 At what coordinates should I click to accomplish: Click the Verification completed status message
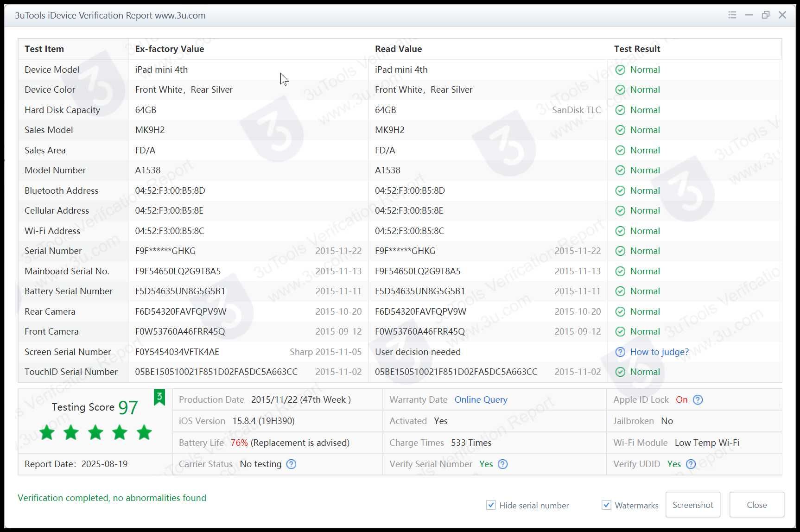(112, 498)
